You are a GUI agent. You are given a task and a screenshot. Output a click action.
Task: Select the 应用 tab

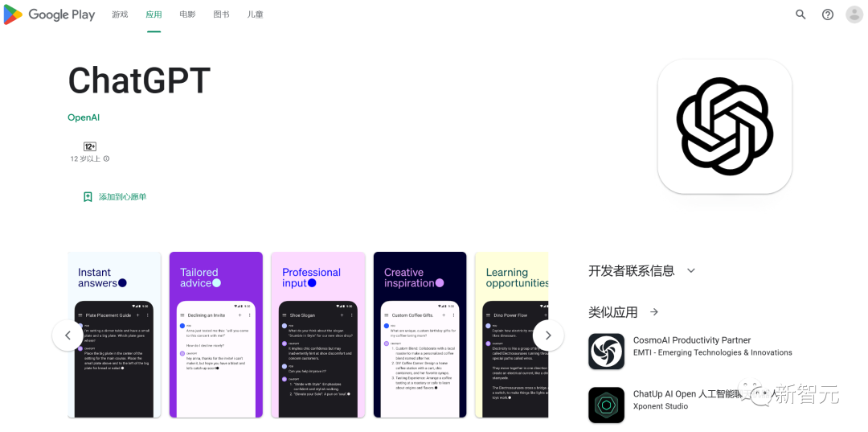(x=154, y=14)
